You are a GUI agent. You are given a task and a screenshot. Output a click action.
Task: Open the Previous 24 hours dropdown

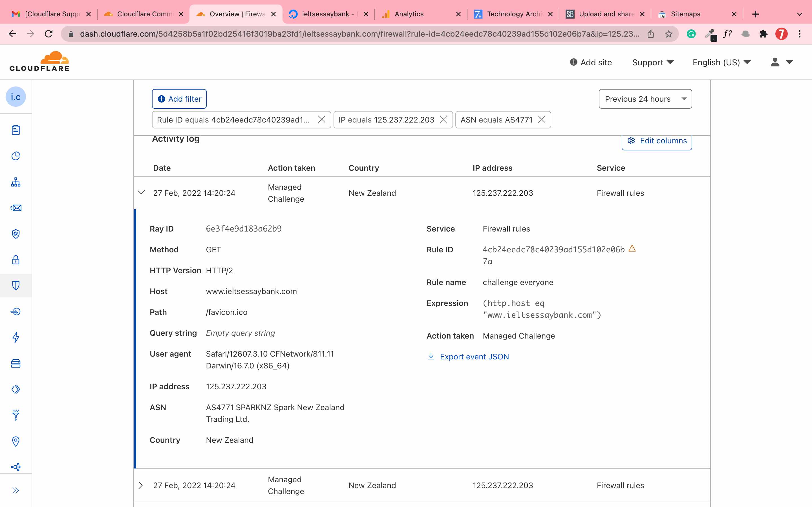pos(645,99)
